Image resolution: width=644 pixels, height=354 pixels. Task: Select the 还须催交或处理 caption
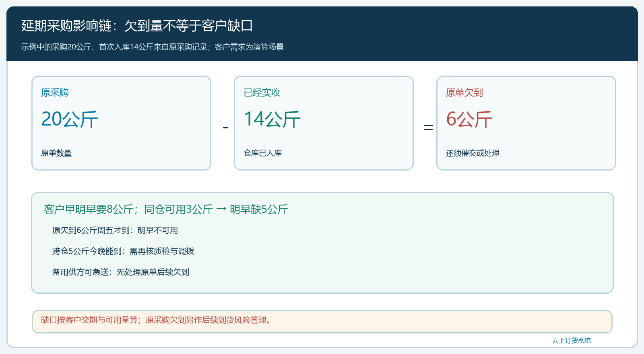[473, 153]
